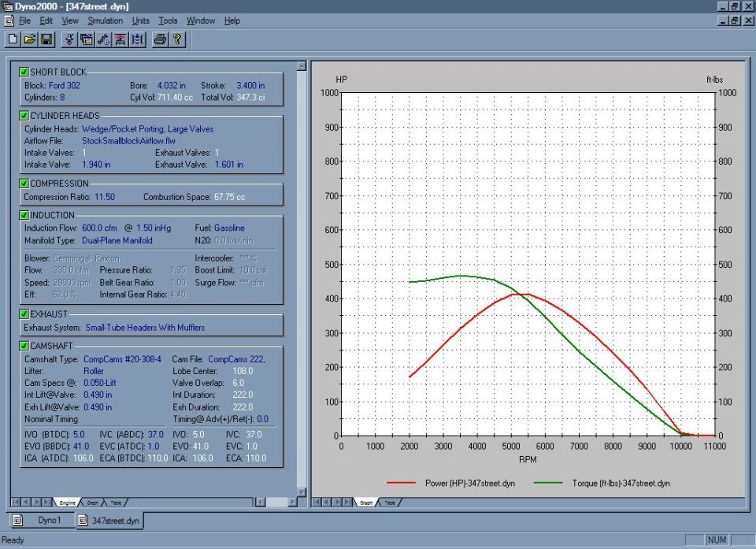Switch to the 347street.dyn document tab
The image size is (756, 549).
point(109,521)
